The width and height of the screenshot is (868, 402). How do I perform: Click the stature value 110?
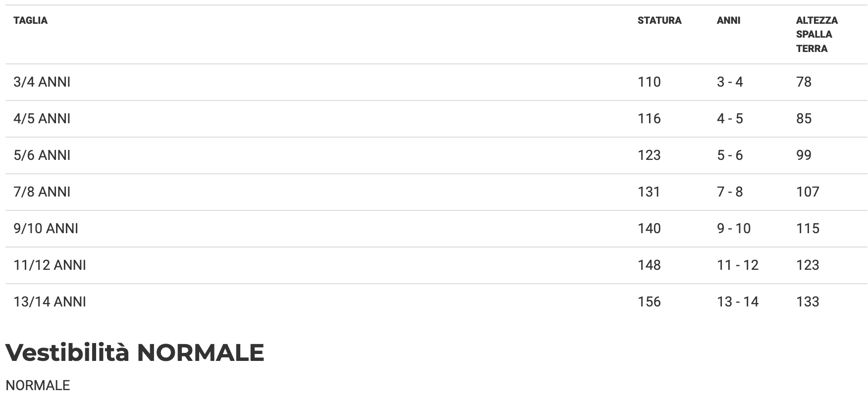(649, 82)
